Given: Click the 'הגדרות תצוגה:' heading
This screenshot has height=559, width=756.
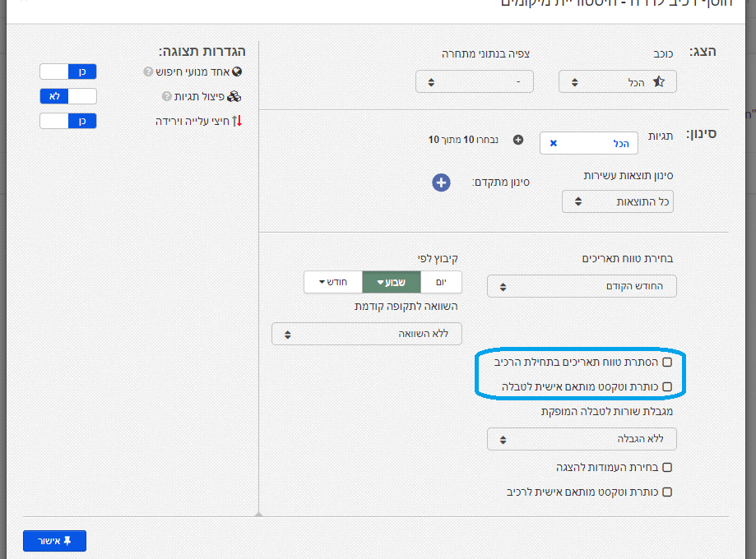Looking at the screenshot, I should [202, 52].
